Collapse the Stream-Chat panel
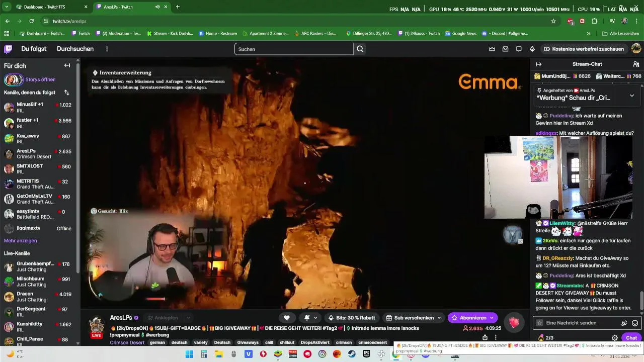 [x=538, y=64]
